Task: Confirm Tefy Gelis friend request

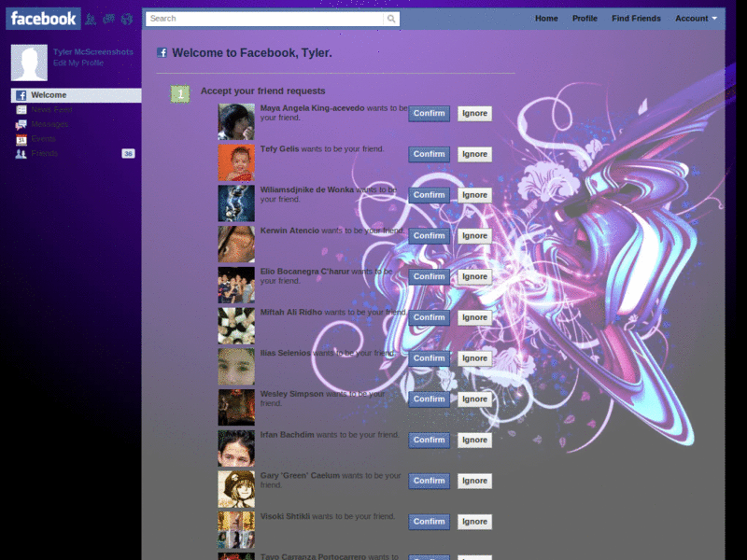Action: (x=429, y=154)
